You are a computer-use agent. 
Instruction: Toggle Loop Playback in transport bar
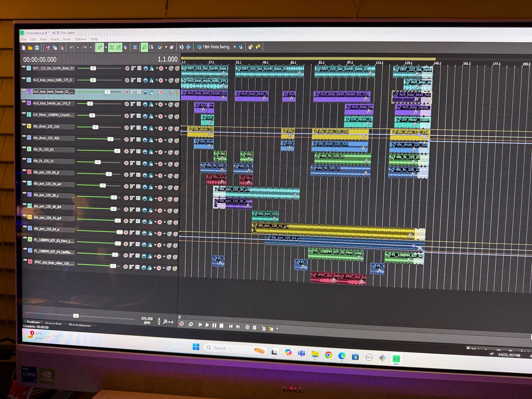click(191, 325)
